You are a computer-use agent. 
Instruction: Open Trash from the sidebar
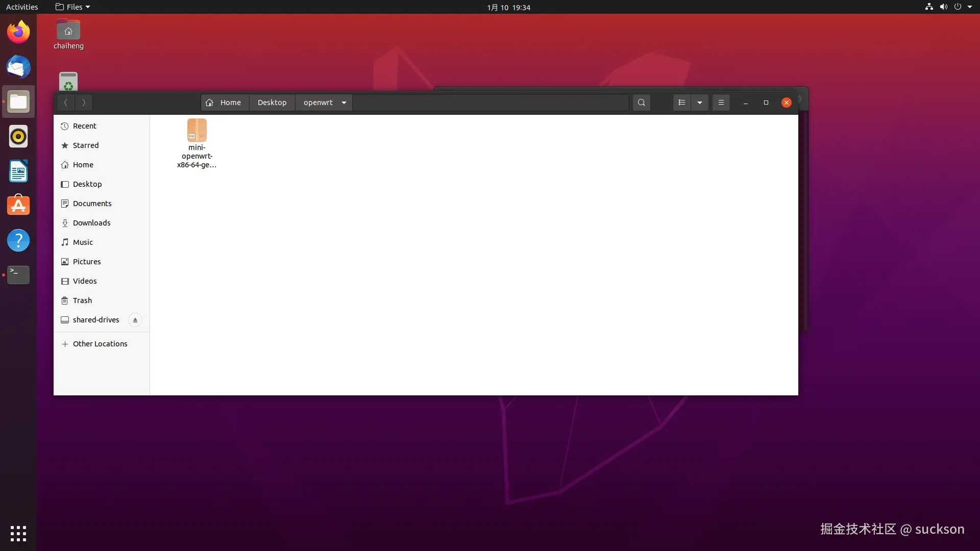click(82, 300)
